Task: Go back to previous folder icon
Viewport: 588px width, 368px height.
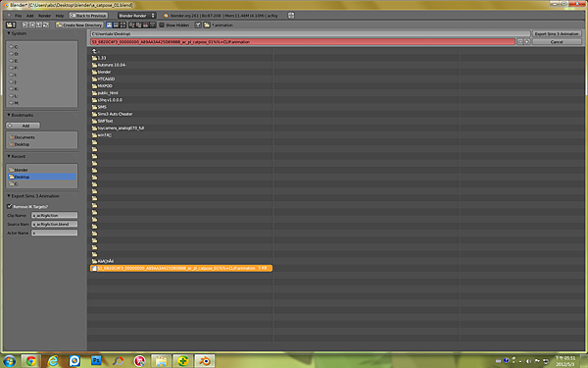Action: (25, 25)
